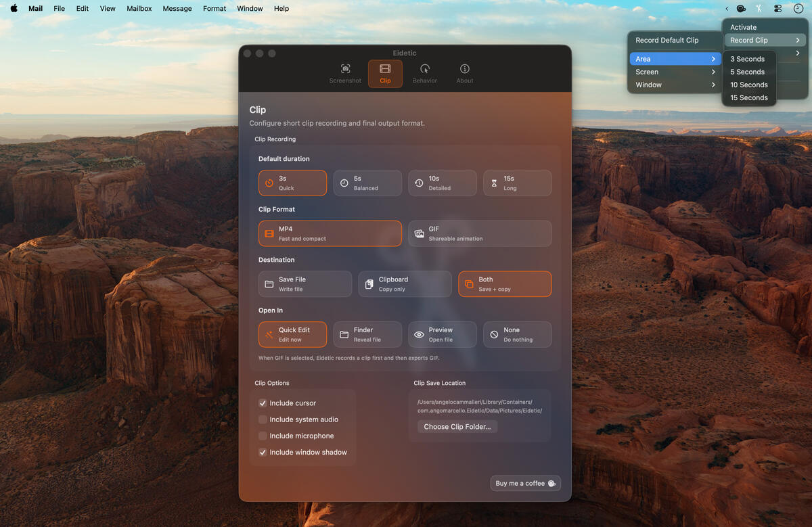Select the 5s Balanced duration card
The width and height of the screenshot is (812, 527).
click(x=367, y=183)
